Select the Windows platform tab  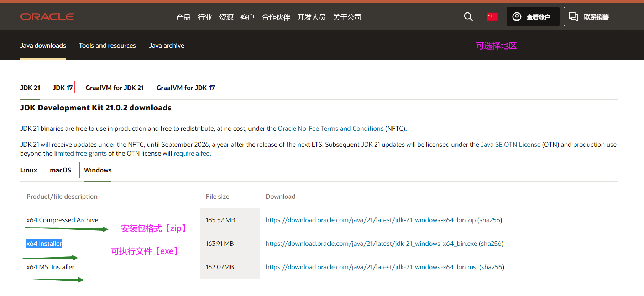pos(98,170)
